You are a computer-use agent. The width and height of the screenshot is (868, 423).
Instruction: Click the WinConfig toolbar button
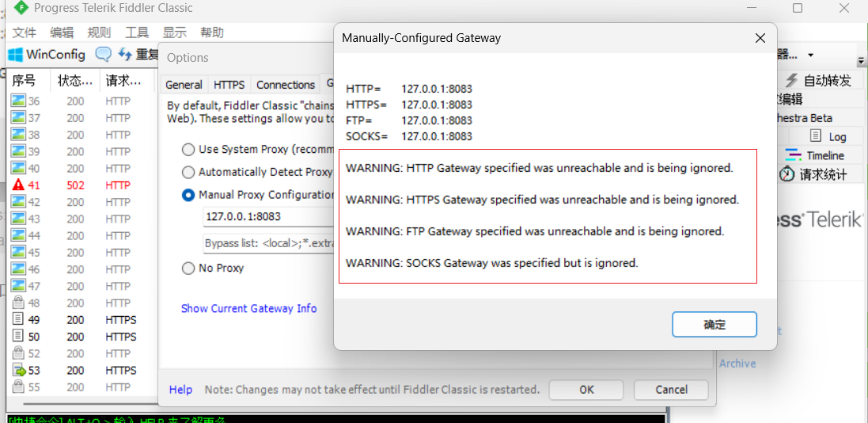point(47,55)
